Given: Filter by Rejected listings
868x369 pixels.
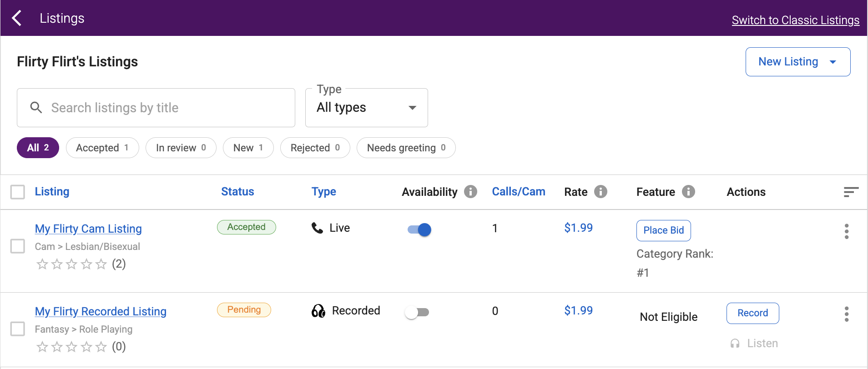Looking at the screenshot, I should point(315,148).
